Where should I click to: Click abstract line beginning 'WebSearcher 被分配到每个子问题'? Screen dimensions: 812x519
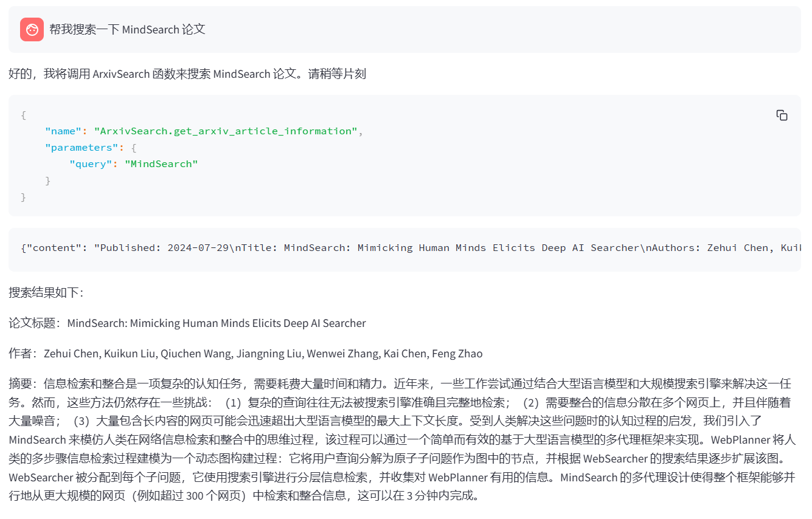402,477
